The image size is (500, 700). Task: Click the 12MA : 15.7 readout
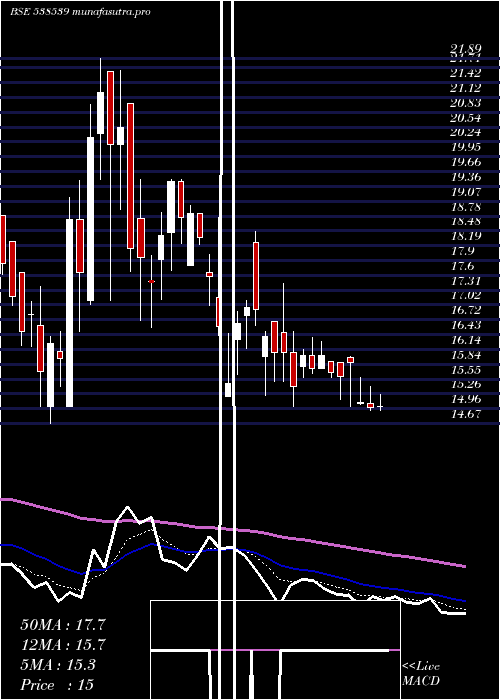[62, 645]
